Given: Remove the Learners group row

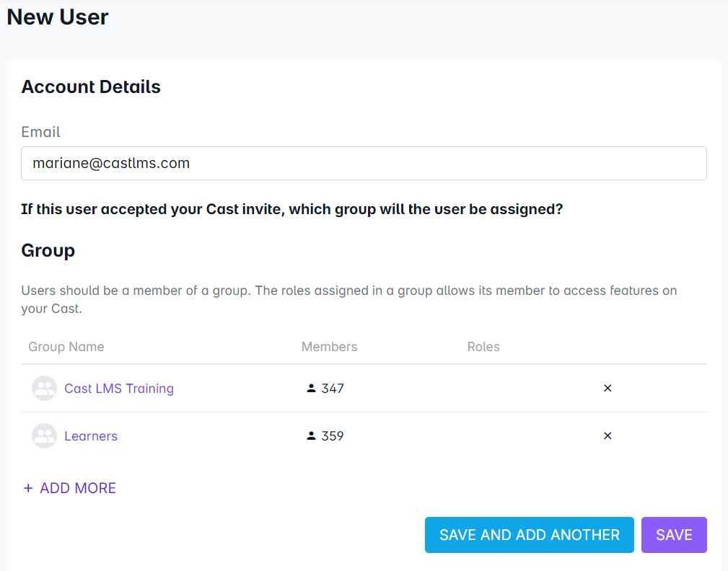Looking at the screenshot, I should point(608,436).
